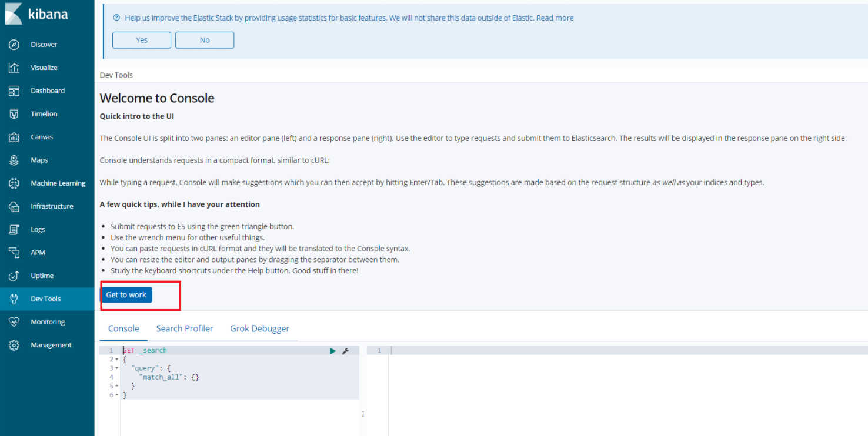This screenshot has width=868, height=436.
Task: Open Management gear icon in sidebar
Action: [14, 345]
